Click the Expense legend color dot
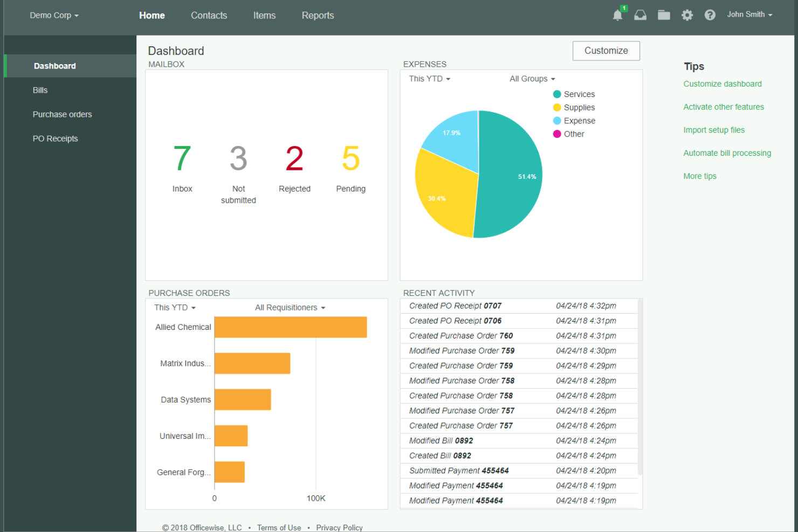This screenshot has height=532, width=798. tap(557, 121)
